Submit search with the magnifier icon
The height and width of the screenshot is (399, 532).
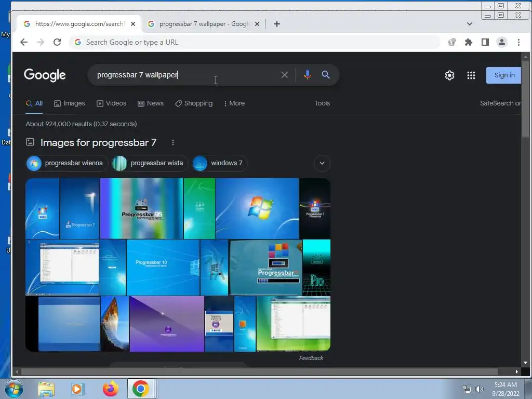point(326,75)
